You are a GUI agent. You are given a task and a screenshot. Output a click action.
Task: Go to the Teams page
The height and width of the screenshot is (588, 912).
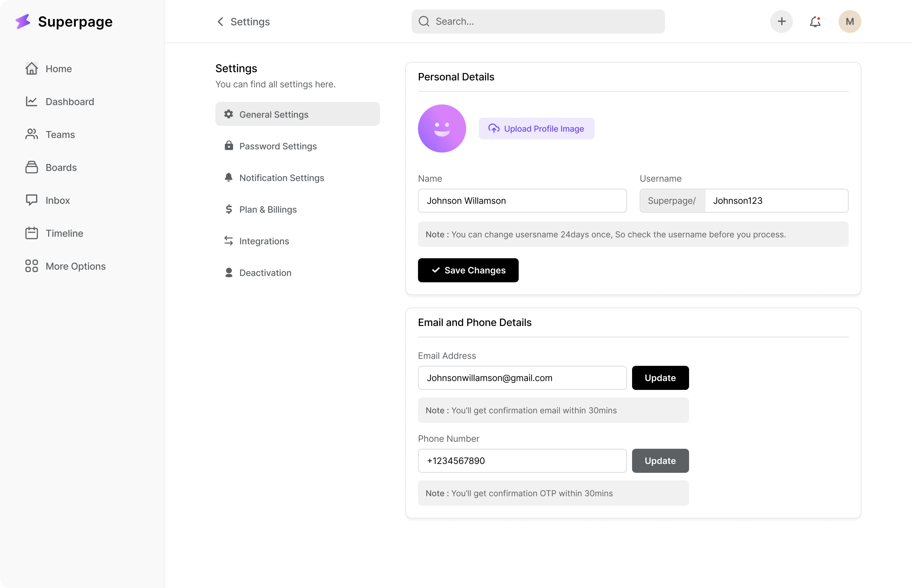(x=60, y=134)
